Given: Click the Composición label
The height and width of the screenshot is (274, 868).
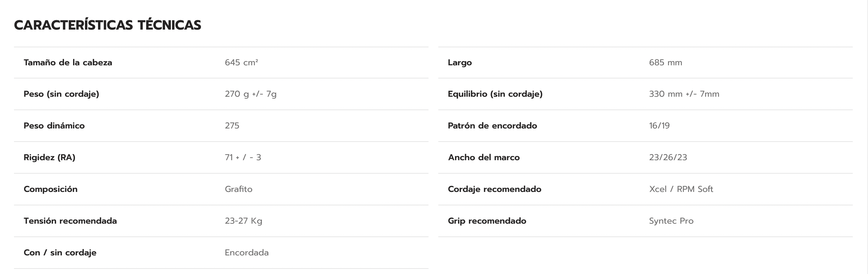Looking at the screenshot, I should 51,189.
